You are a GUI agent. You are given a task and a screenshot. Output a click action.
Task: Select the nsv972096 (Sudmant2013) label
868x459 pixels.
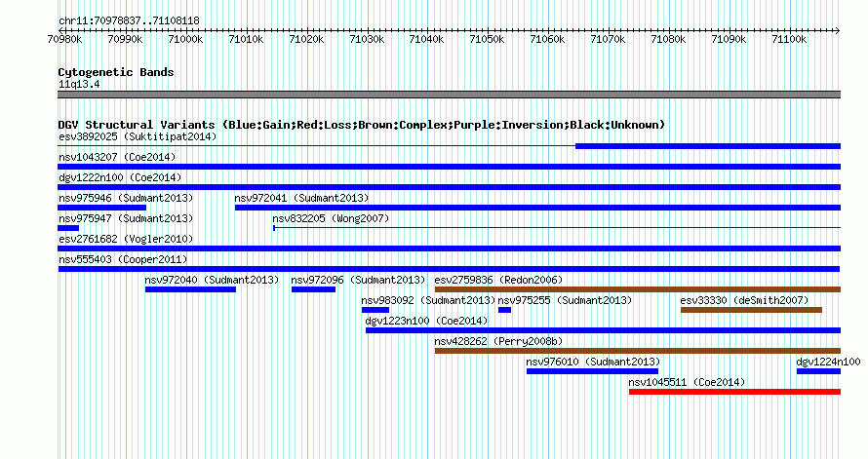click(358, 280)
